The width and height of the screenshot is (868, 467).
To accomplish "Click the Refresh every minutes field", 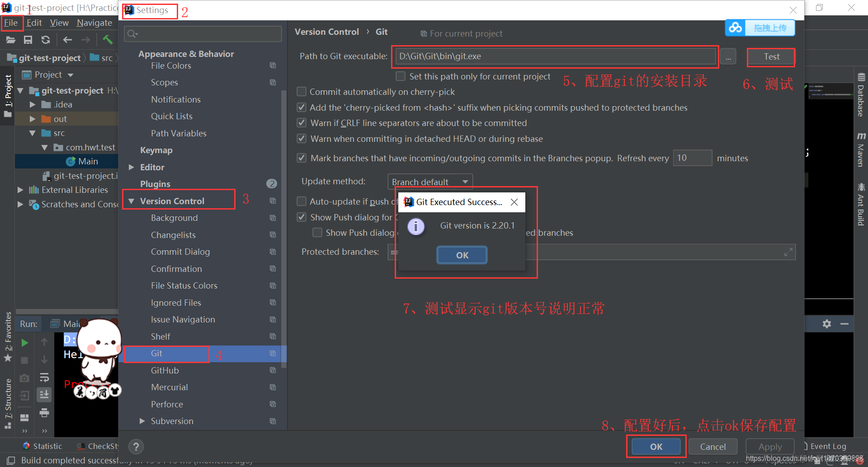I will tap(692, 158).
